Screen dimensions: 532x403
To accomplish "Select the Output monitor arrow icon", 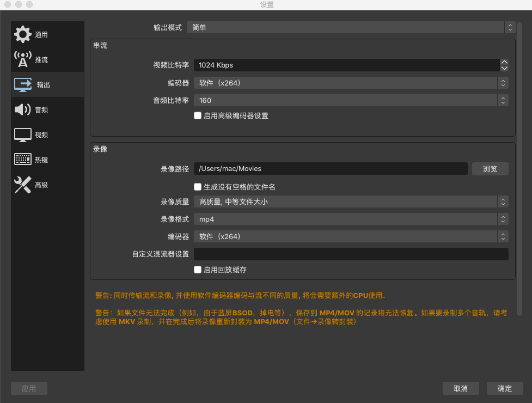I will [x=23, y=84].
